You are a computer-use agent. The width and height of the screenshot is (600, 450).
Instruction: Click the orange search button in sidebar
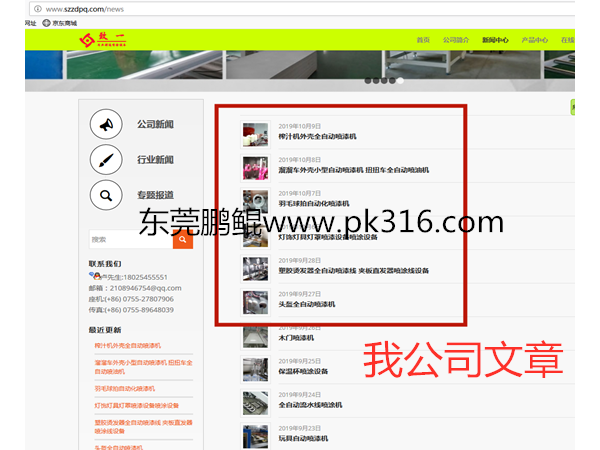click(183, 240)
